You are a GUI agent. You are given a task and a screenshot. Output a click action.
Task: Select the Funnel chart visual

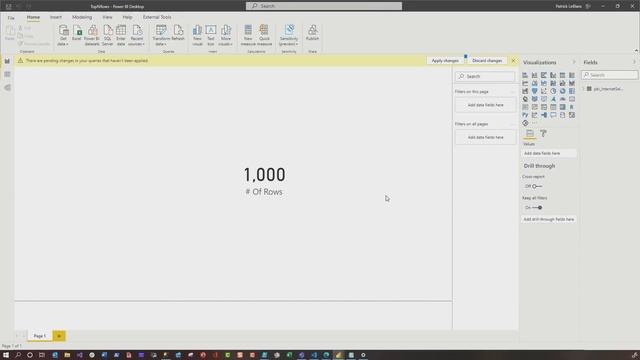click(x=534, y=91)
